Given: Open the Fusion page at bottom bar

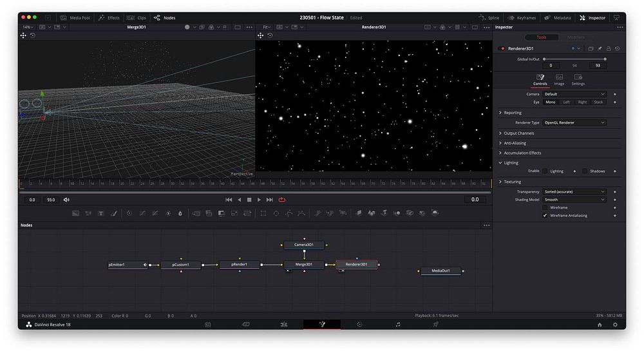Looking at the screenshot, I should click(322, 325).
